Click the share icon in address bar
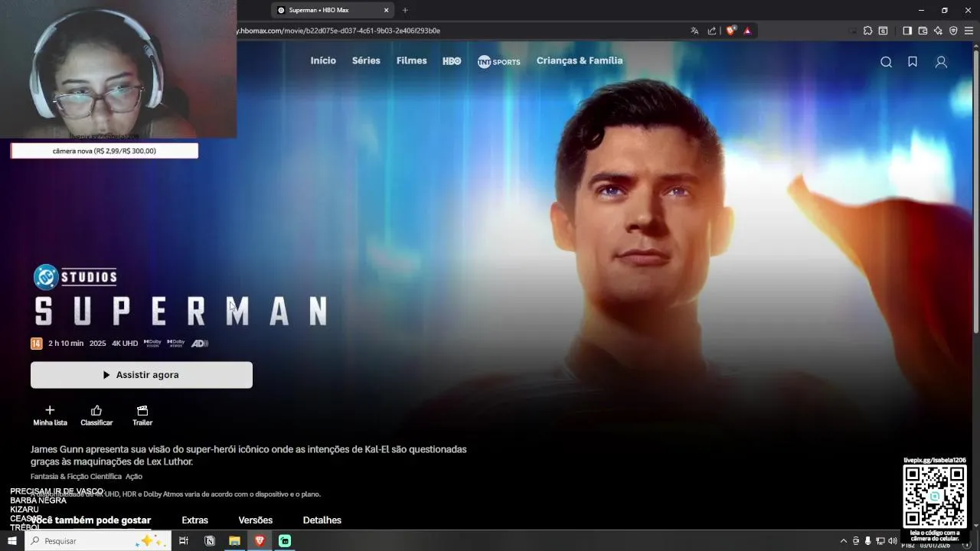Screen dimensions: 980x551 pos(712,31)
